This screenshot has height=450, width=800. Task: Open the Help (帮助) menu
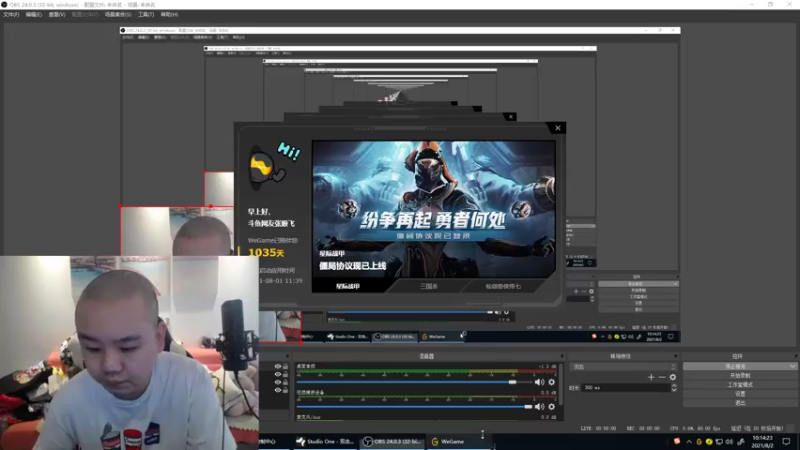[x=169, y=15]
